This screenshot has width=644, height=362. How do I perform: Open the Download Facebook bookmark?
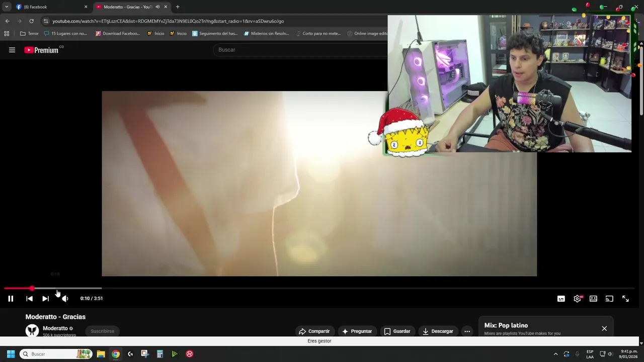(118, 34)
